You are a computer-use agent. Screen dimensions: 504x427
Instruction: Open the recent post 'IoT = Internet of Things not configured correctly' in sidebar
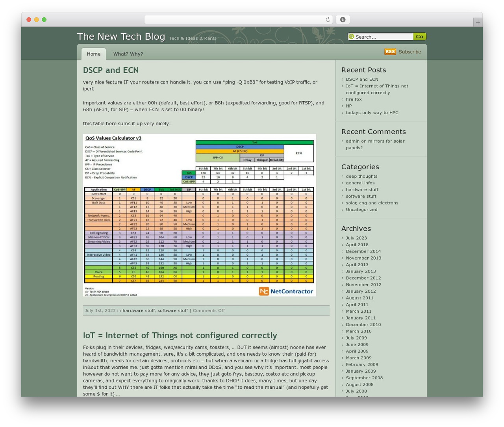[x=377, y=89]
